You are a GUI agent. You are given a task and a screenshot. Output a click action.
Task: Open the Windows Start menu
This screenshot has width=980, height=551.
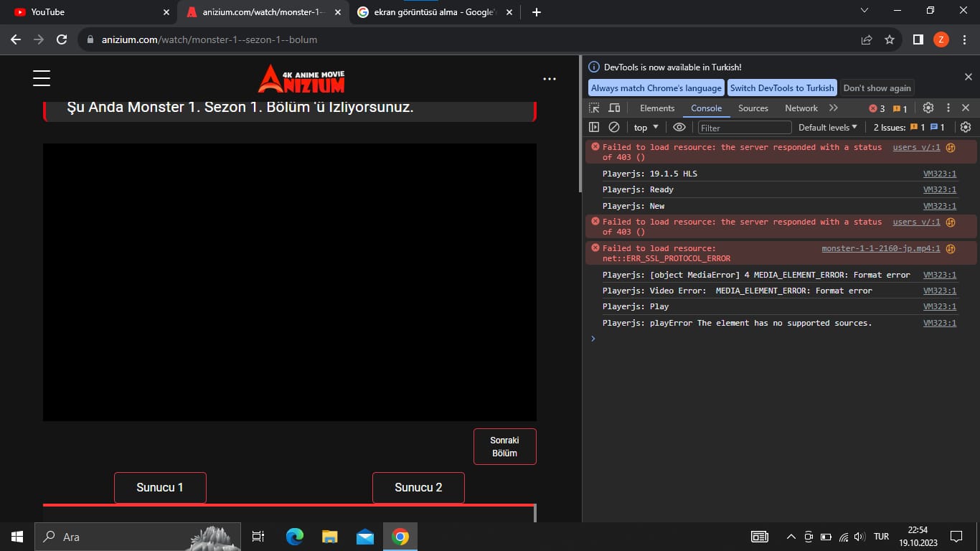17,537
